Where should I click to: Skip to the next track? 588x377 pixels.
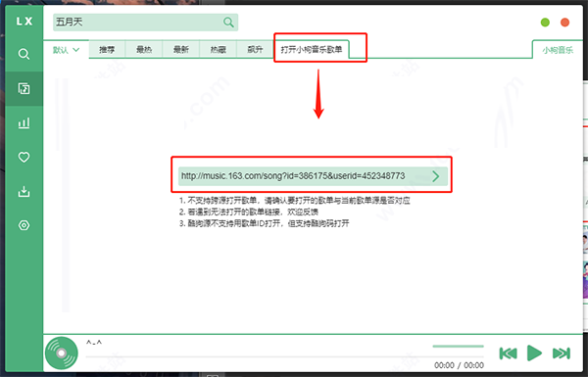[562, 353]
